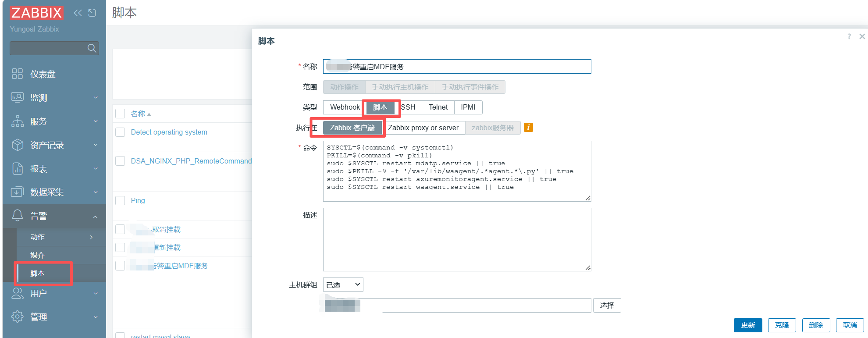Viewport: 868px width, 338px height.
Task: Click the host group selection input field
Action: [457, 305]
